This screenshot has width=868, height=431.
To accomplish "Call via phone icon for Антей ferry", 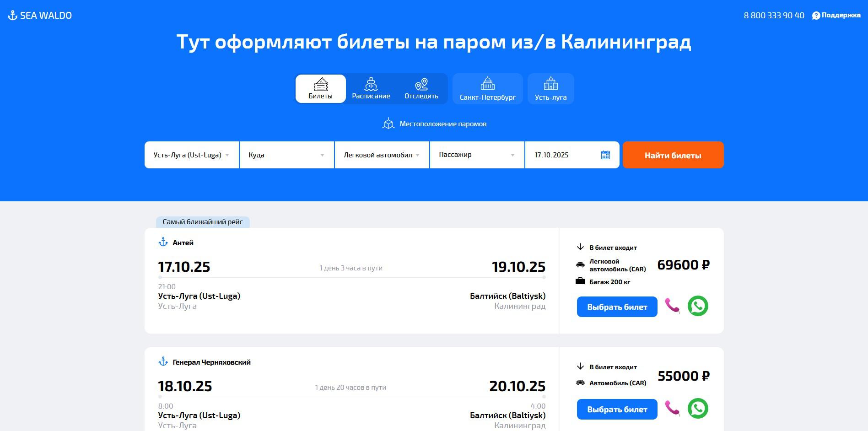I will 672,306.
